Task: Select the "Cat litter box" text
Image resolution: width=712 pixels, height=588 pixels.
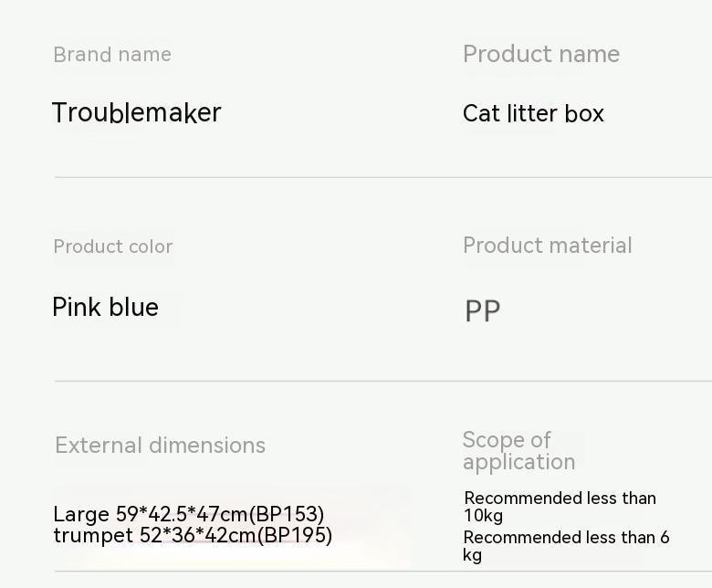Action: 533,114
